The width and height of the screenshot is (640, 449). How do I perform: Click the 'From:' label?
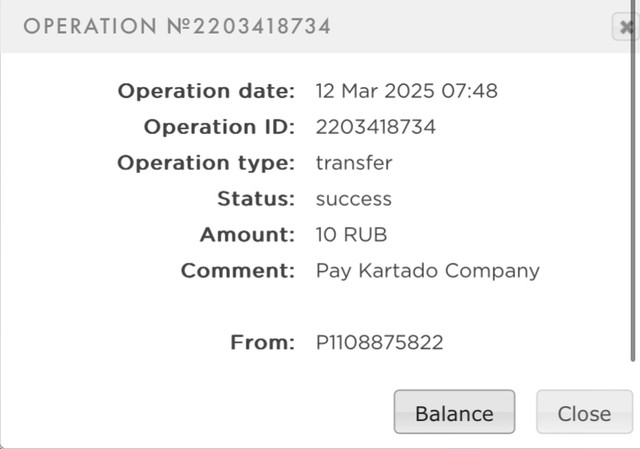262,343
